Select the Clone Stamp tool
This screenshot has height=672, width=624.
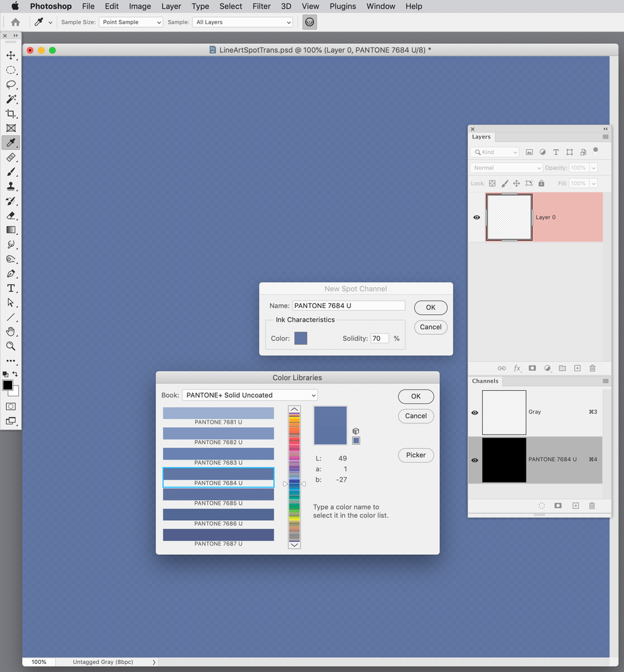[x=11, y=186]
